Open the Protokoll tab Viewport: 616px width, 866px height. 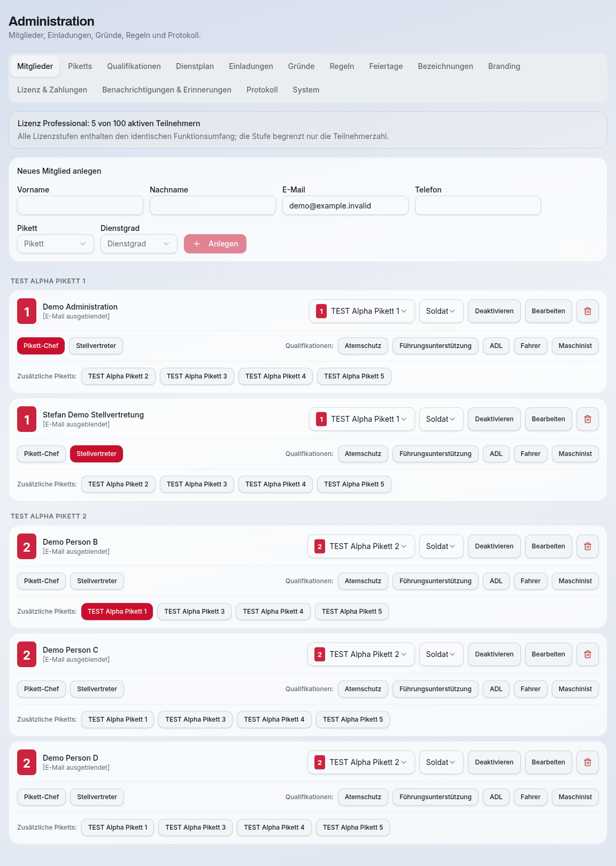(262, 90)
